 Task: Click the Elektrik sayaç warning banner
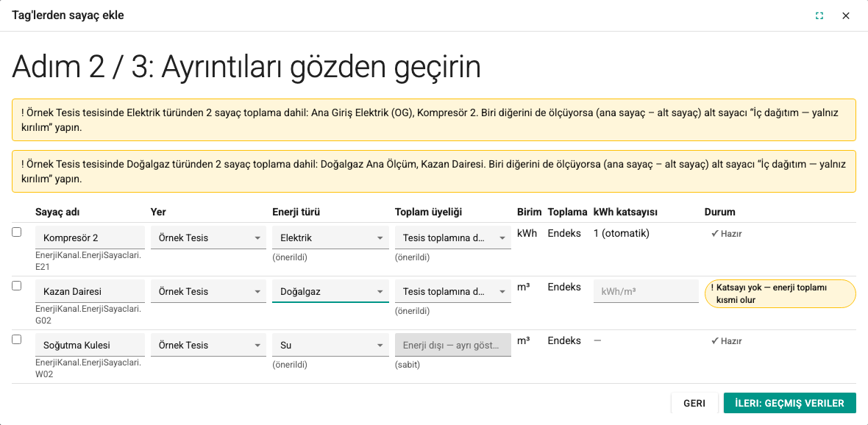pos(434,120)
